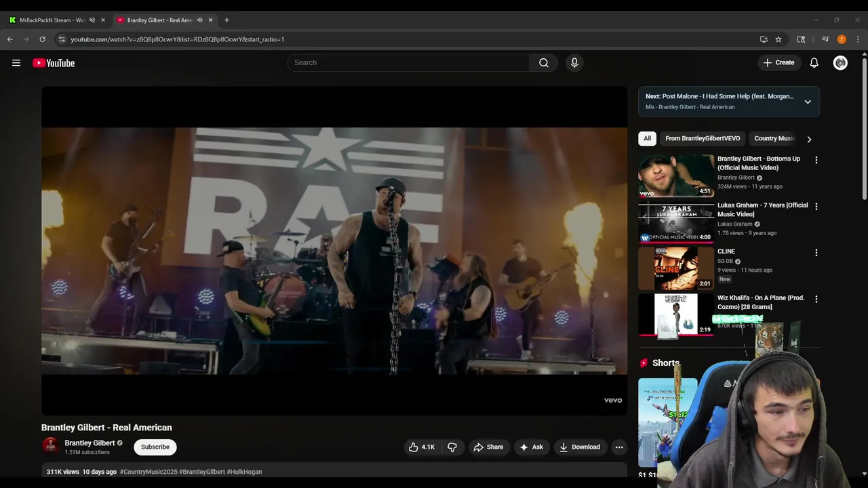Click the #BrantleyGilbert hashtag
This screenshot has width=868, height=488.
tap(202, 472)
